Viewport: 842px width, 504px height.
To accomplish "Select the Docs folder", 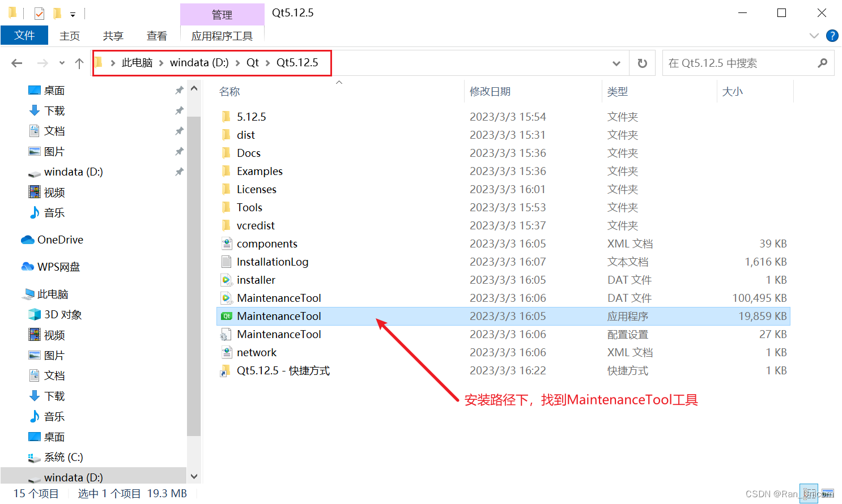I will [x=249, y=153].
